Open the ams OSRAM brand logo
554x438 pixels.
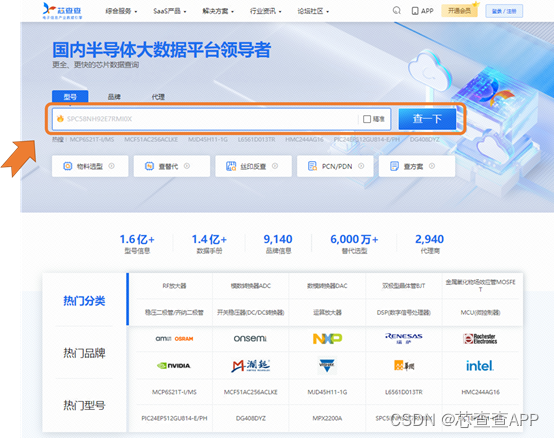(x=174, y=338)
